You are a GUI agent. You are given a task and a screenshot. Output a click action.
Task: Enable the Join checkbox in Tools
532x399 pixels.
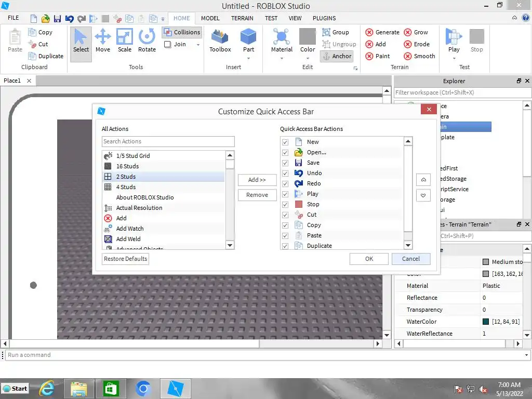point(168,44)
